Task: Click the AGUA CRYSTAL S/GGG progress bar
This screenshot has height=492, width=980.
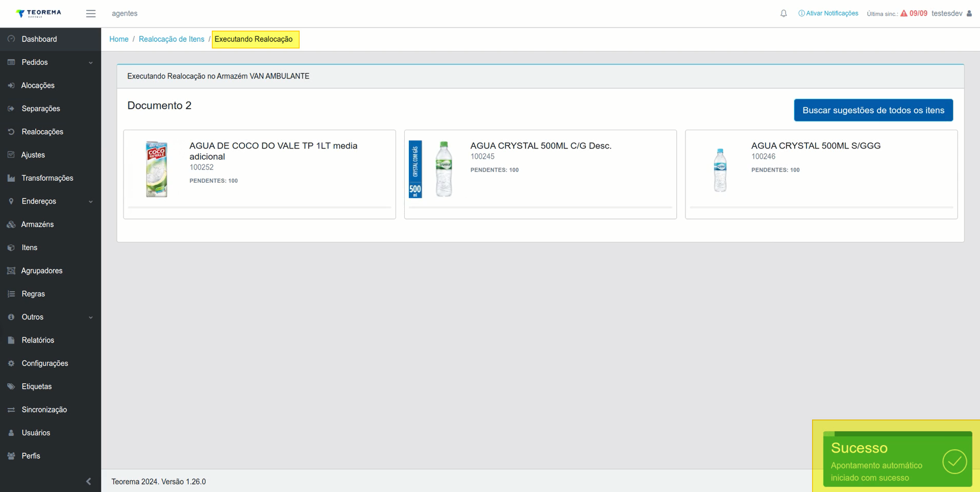Action: (x=821, y=207)
